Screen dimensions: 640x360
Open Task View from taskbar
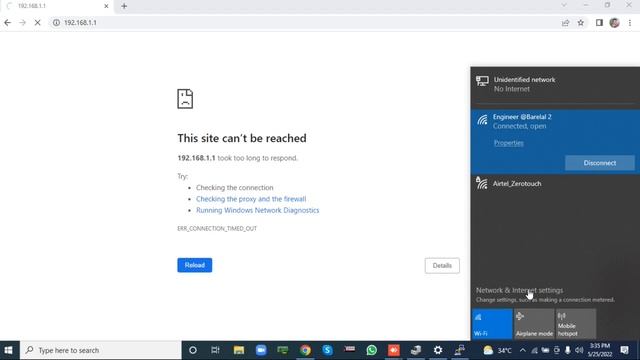tap(216, 350)
